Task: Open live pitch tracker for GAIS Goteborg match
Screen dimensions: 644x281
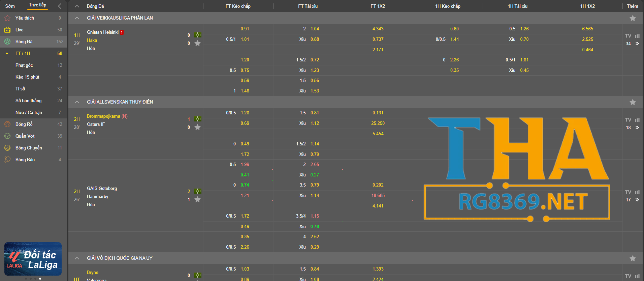Action: [197, 191]
